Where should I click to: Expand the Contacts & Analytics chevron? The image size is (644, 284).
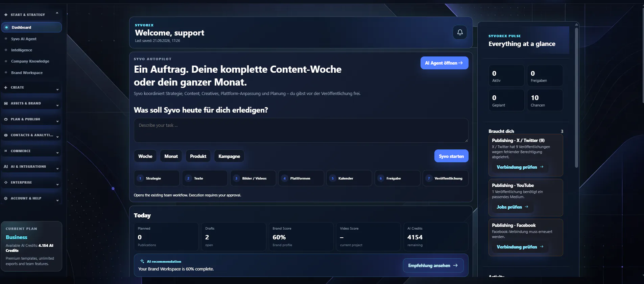coord(57,137)
